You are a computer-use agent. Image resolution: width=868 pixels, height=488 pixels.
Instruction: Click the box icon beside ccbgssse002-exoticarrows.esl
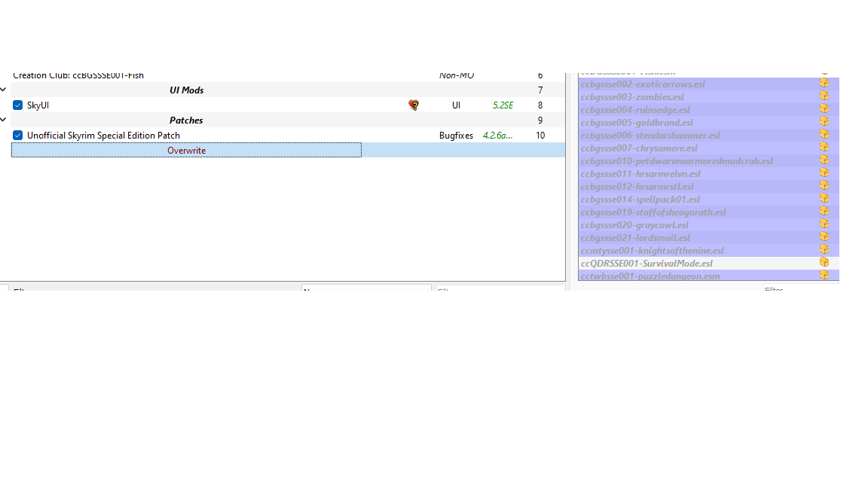tap(824, 83)
